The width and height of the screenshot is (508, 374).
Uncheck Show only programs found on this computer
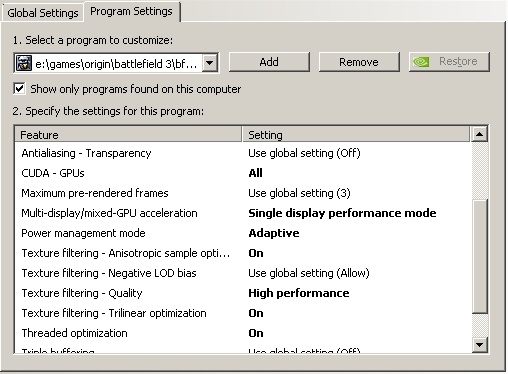(x=19, y=89)
